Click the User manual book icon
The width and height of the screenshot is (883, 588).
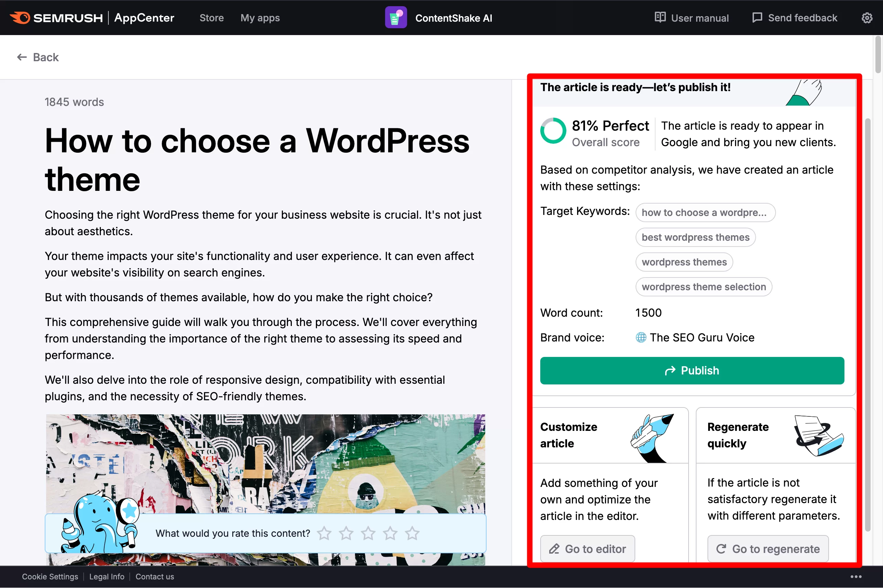[x=659, y=17]
